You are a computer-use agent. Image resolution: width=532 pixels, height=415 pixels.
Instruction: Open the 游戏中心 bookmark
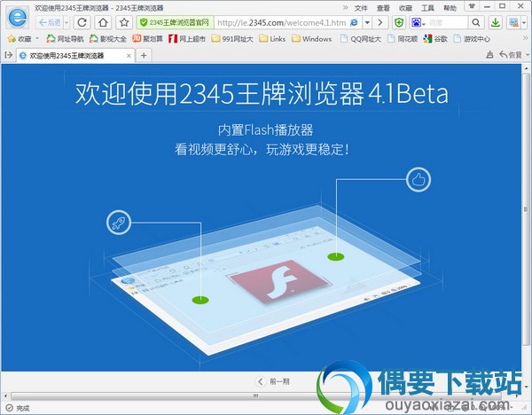(x=473, y=39)
